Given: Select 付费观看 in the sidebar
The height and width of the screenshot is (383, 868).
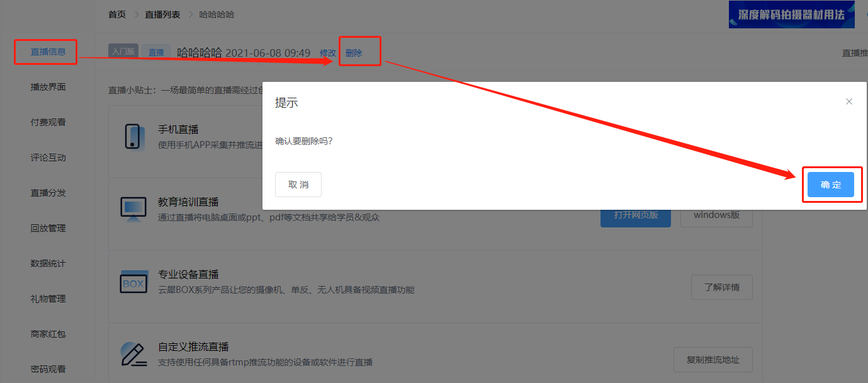Looking at the screenshot, I should [x=48, y=122].
